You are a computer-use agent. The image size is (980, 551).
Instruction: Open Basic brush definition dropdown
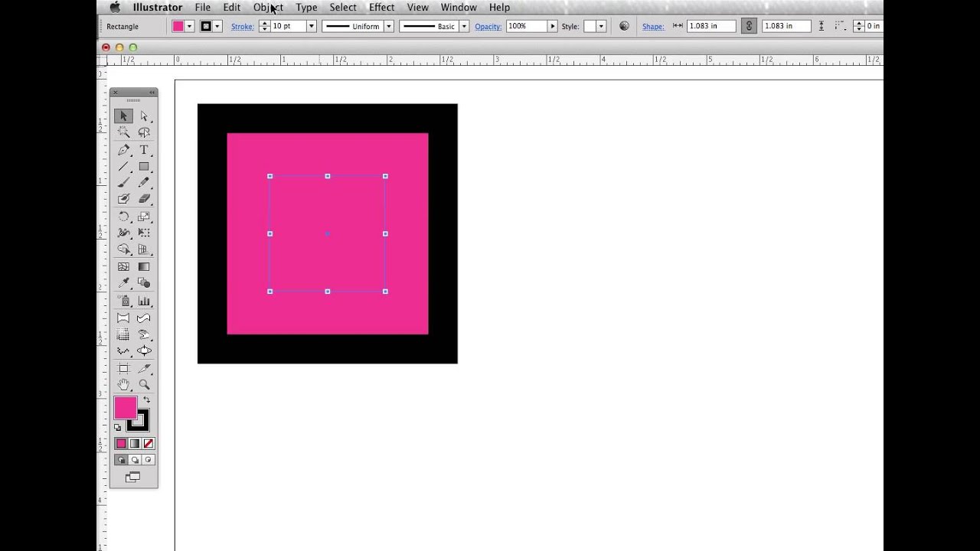pos(464,26)
